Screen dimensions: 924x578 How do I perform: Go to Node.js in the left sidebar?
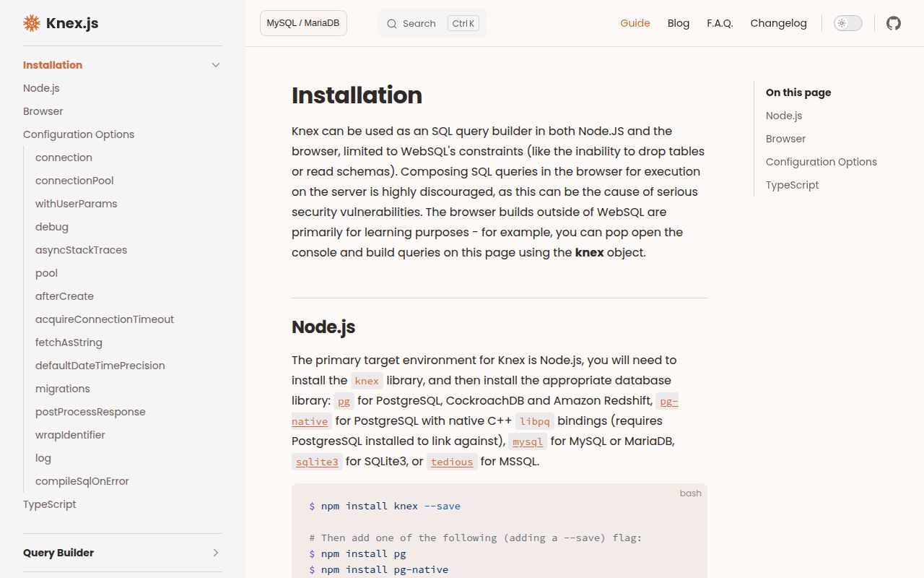41,88
